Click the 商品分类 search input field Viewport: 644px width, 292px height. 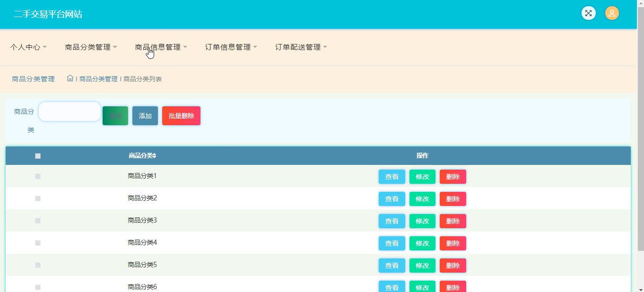coord(70,112)
